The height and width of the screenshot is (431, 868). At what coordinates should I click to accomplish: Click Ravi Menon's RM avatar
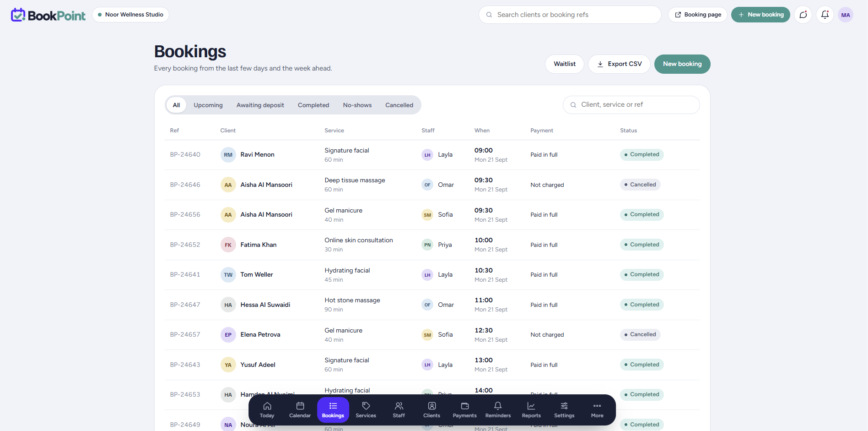pos(228,155)
